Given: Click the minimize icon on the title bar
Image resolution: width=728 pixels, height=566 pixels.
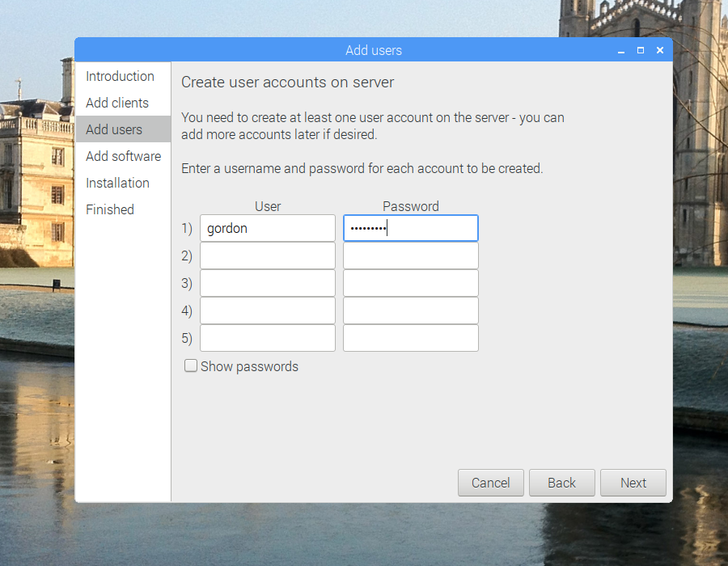Looking at the screenshot, I should [x=620, y=49].
